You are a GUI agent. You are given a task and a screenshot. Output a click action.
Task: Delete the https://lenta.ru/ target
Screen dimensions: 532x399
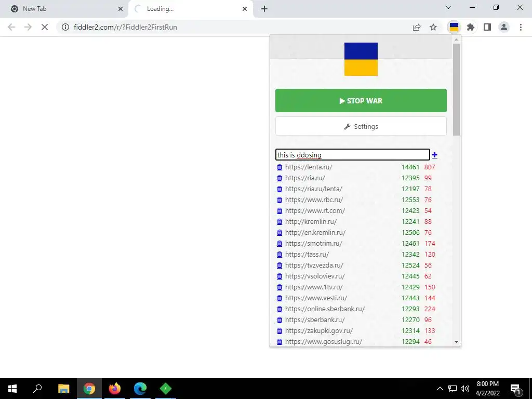pos(280,167)
